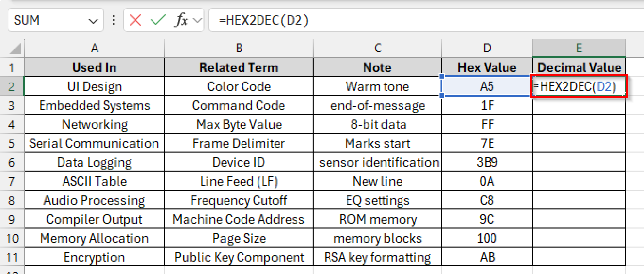This screenshot has height=274, width=644.
Task: Click the fill handle of cell D2
Action: [x=442, y=95]
